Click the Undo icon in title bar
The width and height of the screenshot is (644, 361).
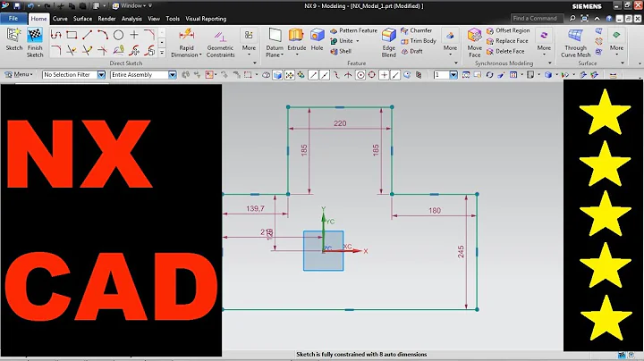pyautogui.click(x=30, y=5)
